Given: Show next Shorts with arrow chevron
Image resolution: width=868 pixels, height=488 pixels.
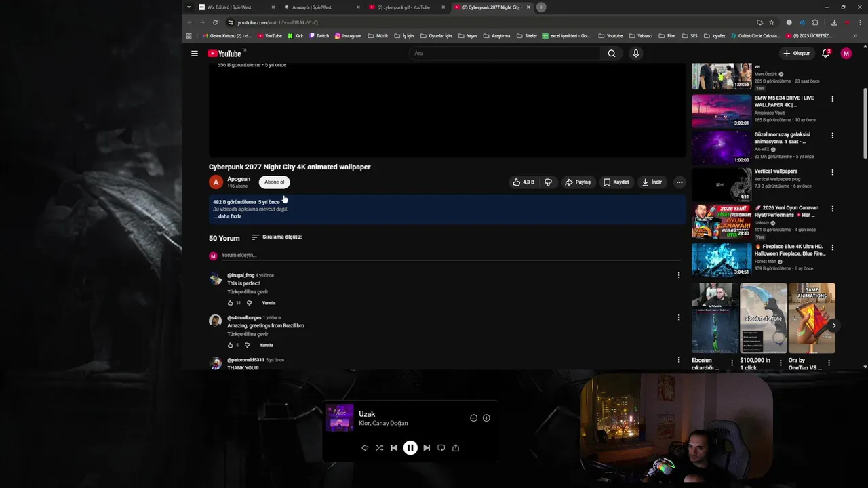Looking at the screenshot, I should 833,326.
